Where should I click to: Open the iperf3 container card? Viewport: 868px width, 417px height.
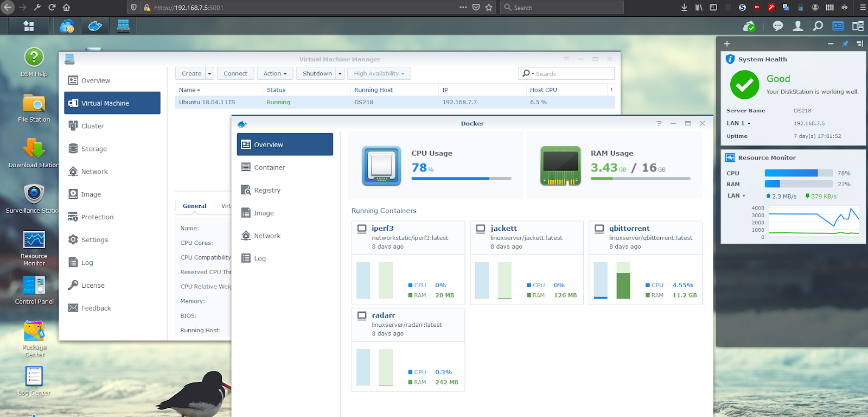409,263
